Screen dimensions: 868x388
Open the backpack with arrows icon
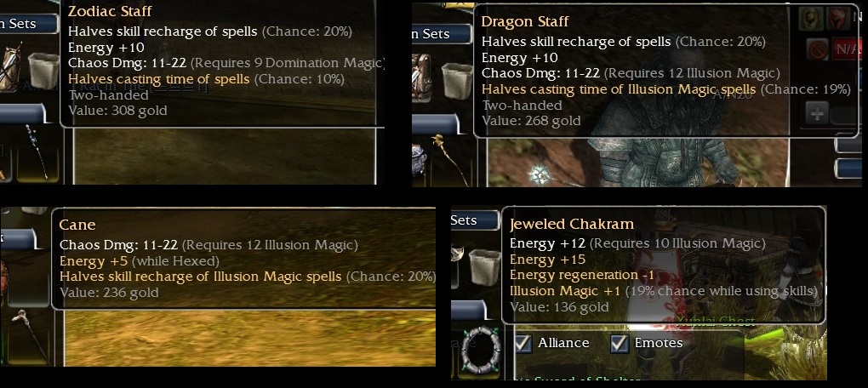click(x=10, y=66)
